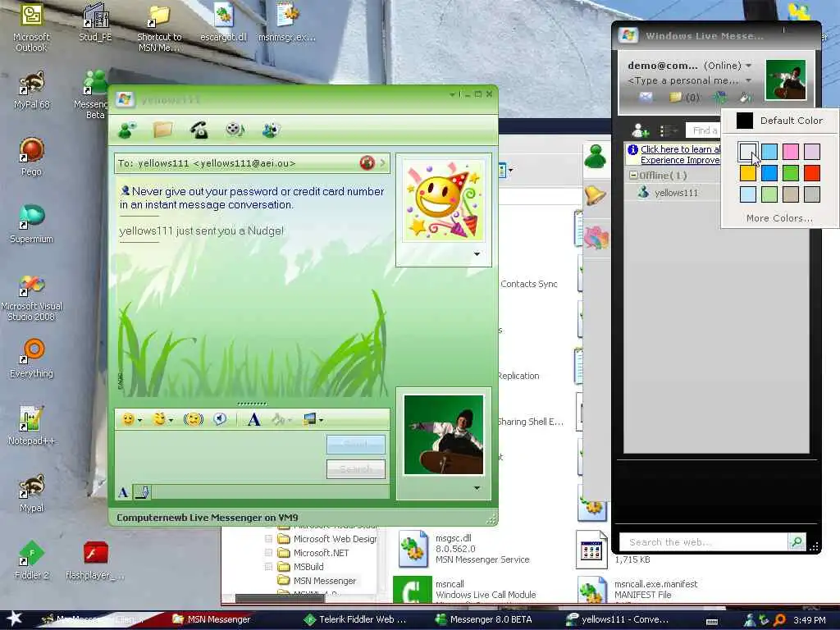The width and height of the screenshot is (840, 630).
Task: Expand the MSBuild folder tree node
Action: (269, 567)
